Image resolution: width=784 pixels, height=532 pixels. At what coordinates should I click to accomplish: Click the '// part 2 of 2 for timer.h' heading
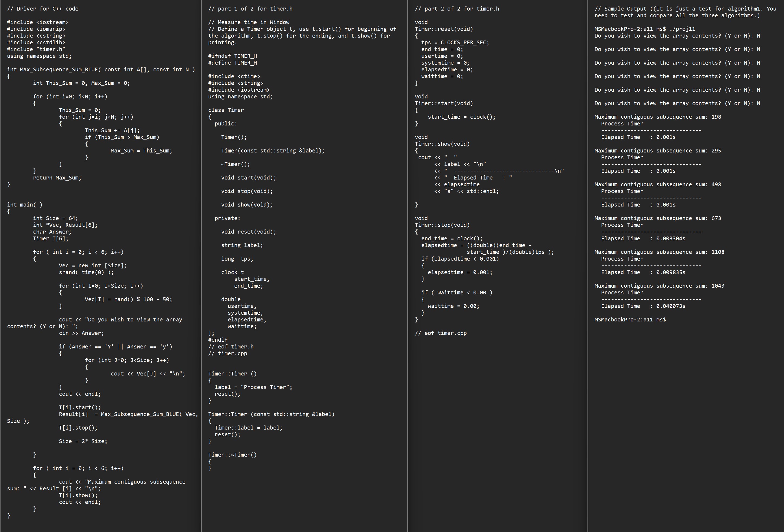457,9
